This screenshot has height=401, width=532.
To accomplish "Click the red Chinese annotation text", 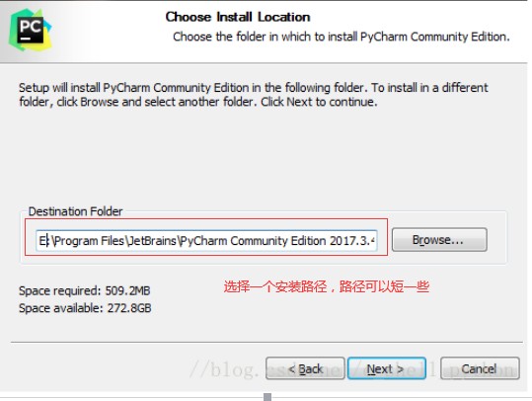I will (x=327, y=286).
